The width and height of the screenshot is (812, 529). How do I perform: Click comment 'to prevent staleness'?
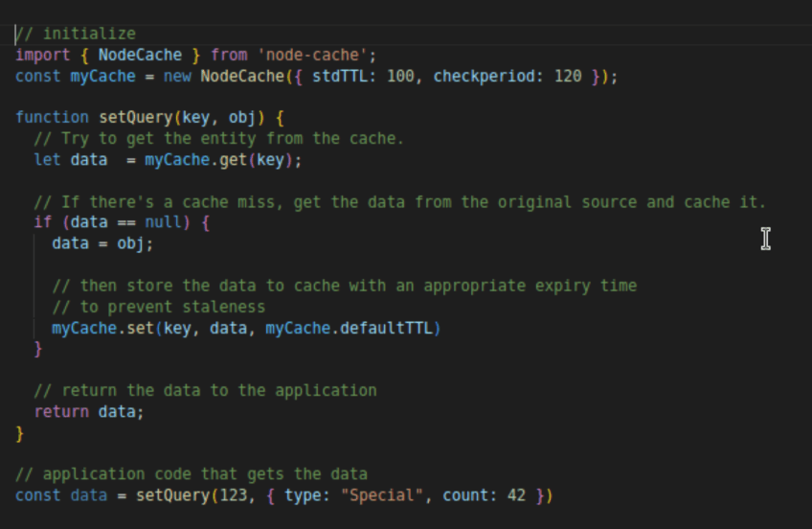click(x=158, y=308)
